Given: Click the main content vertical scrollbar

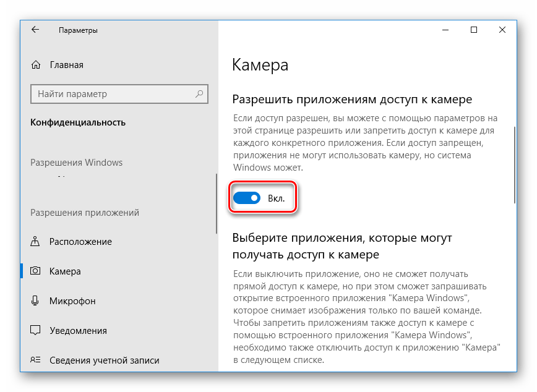Looking at the screenshot, I should point(514,164).
